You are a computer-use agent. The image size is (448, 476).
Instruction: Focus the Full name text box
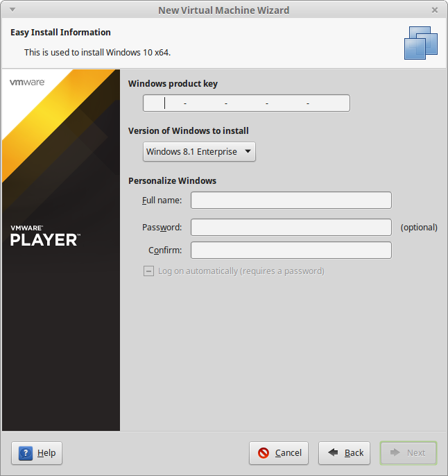291,201
